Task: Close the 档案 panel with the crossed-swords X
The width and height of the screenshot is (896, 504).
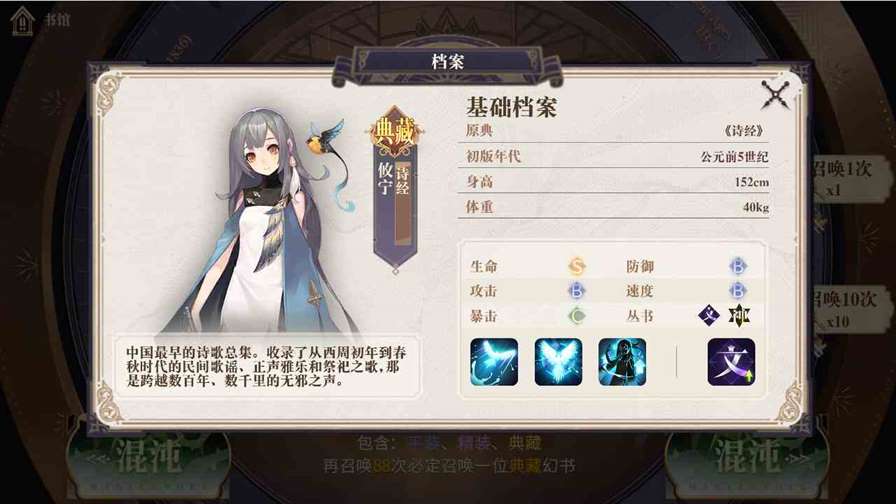Action: coord(775,95)
